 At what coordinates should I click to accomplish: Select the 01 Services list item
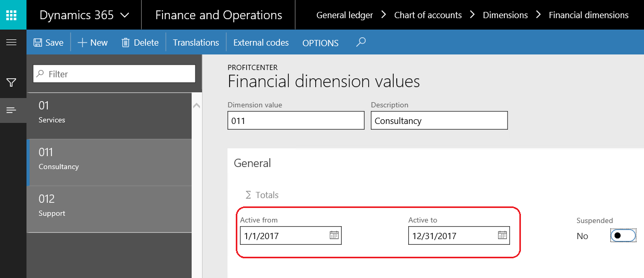pos(109,116)
